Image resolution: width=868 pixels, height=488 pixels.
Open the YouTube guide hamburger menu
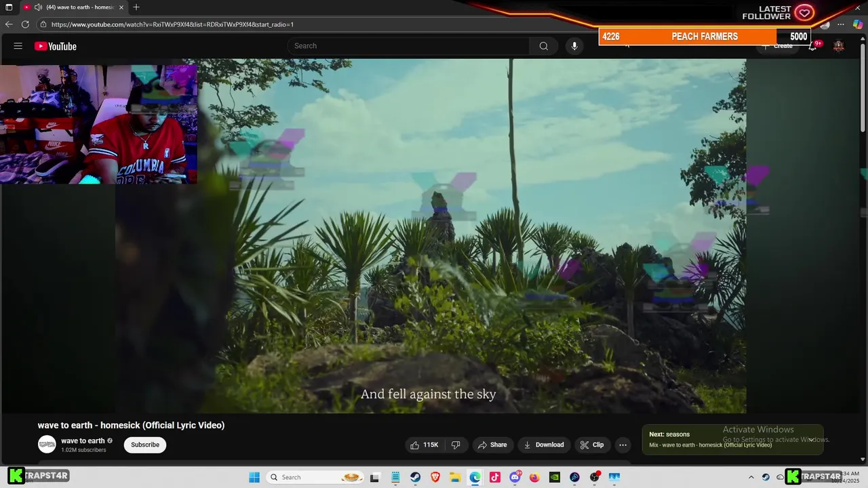pyautogui.click(x=18, y=46)
